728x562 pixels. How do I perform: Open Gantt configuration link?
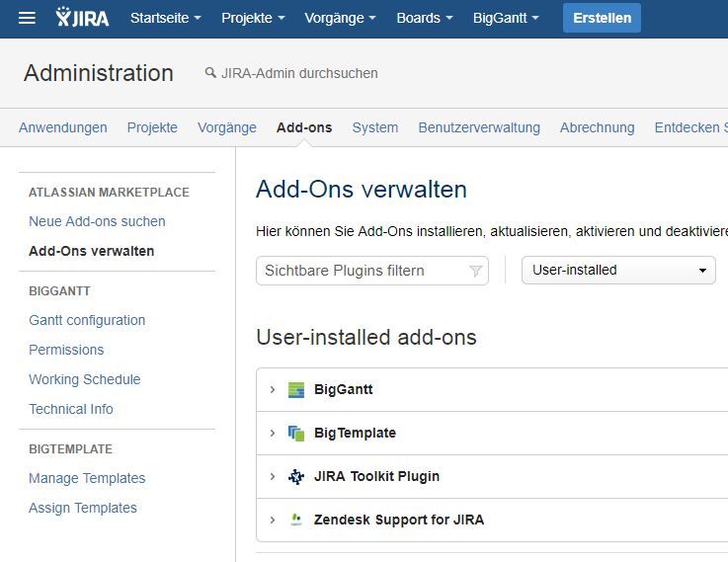pyautogui.click(x=87, y=320)
